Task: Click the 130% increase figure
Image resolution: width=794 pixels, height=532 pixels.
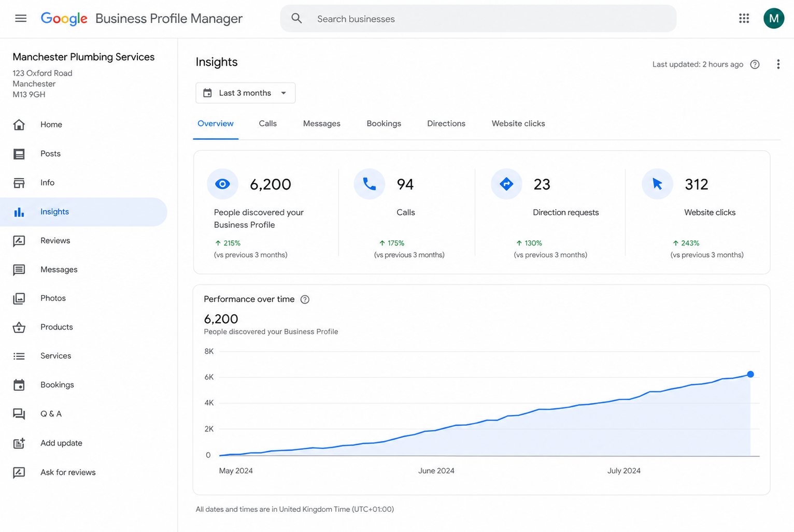Action: (529, 243)
